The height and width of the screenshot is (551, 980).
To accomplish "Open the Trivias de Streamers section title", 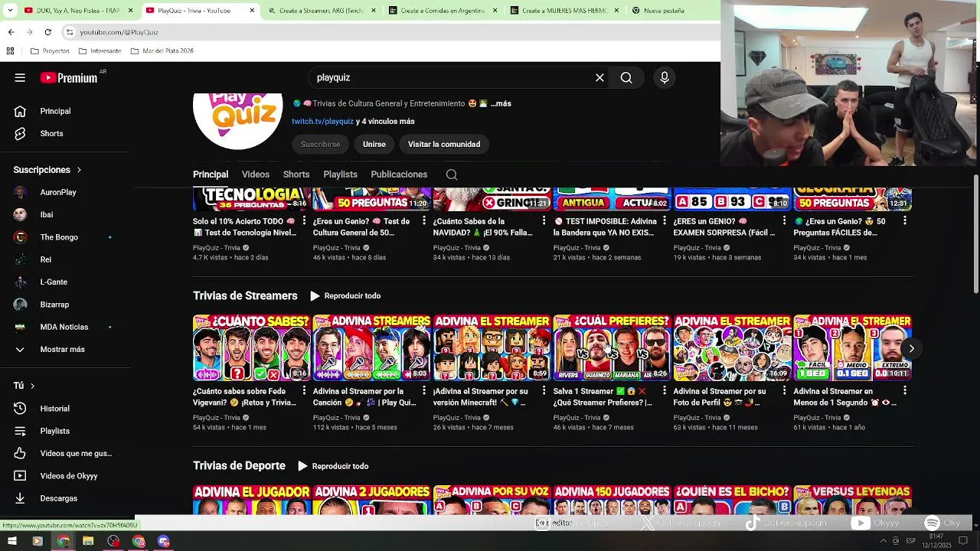I will [x=245, y=295].
